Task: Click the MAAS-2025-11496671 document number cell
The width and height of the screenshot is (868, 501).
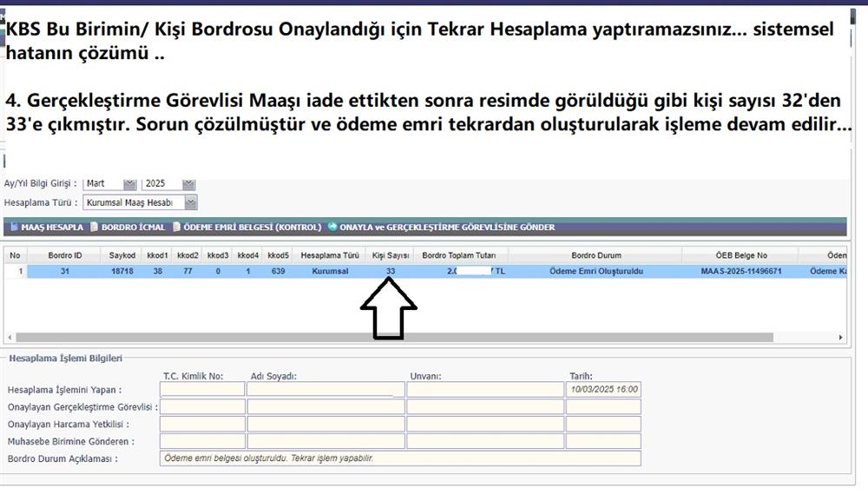Action: point(741,271)
